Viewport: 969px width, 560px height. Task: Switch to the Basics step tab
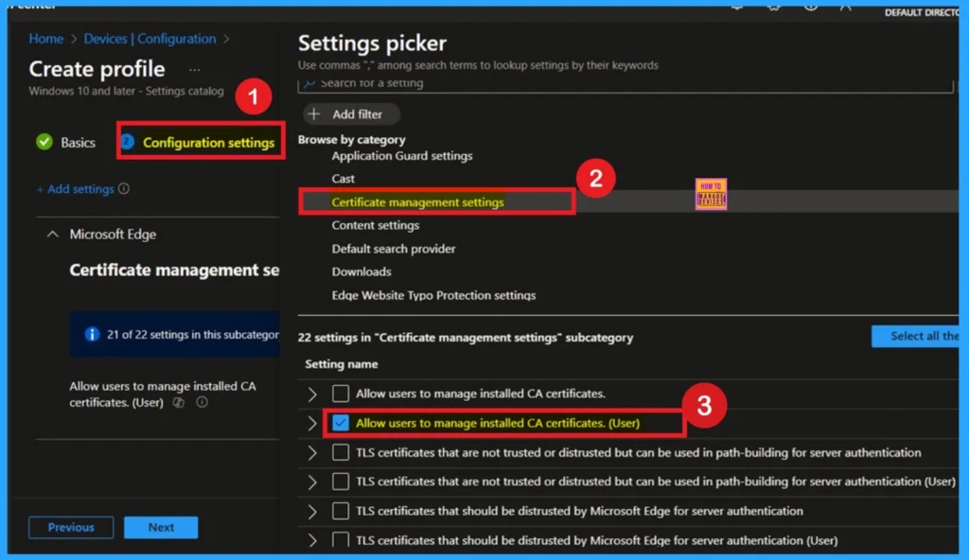click(66, 142)
